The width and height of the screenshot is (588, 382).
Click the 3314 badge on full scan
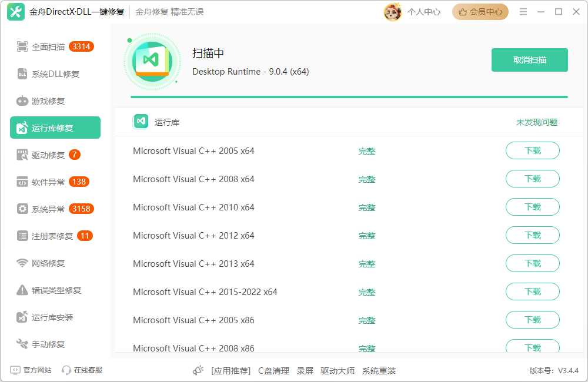(x=81, y=47)
